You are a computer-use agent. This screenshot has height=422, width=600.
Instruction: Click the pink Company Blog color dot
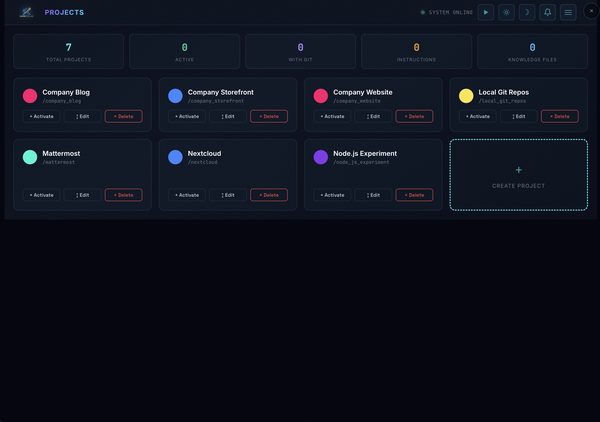[x=30, y=96]
